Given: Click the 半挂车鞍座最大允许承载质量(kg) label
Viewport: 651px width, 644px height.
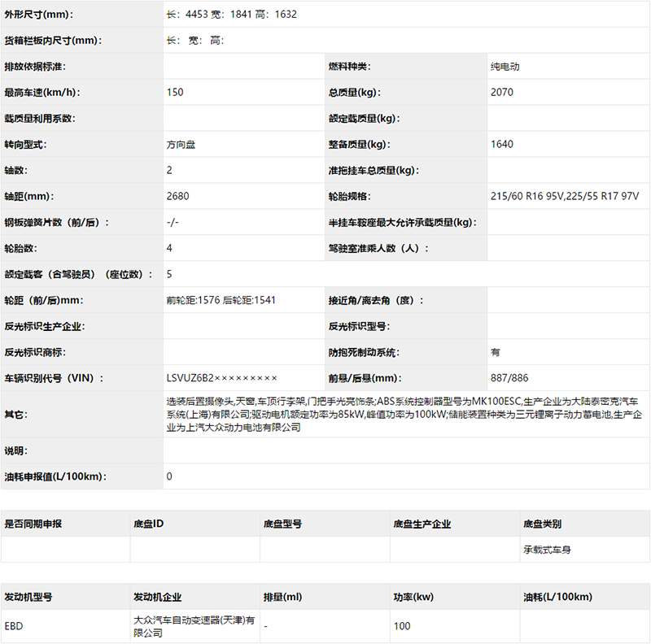Looking at the screenshot, I should (x=402, y=223).
